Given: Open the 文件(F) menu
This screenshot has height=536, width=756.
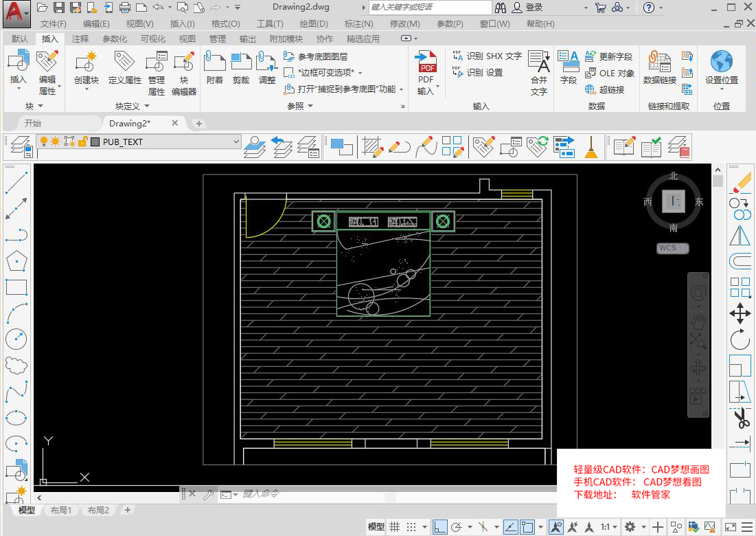Looking at the screenshot, I should click(x=53, y=23).
